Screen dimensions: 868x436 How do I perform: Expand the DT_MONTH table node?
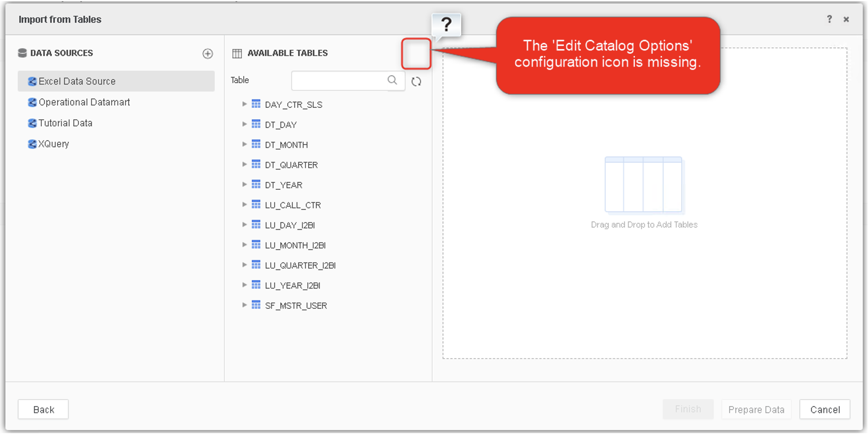click(x=244, y=145)
